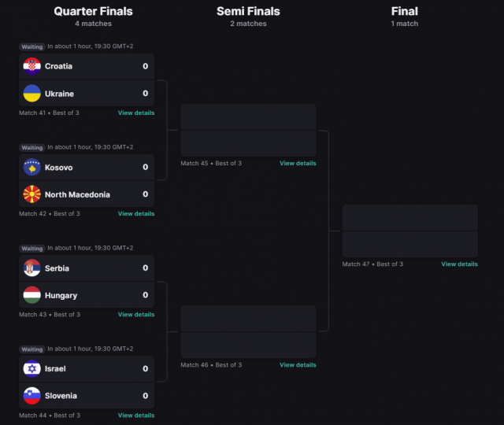Click the Croatia flag icon
This screenshot has height=425, width=504.
coord(31,67)
